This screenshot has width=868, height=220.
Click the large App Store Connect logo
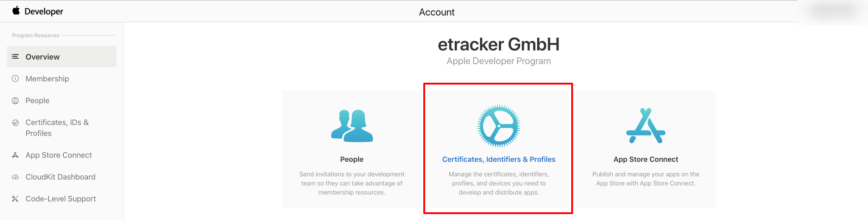coord(646,126)
